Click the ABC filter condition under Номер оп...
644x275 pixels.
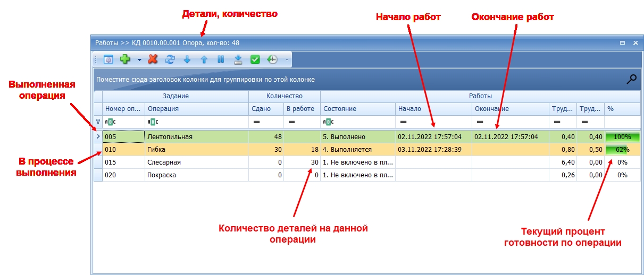tap(111, 122)
